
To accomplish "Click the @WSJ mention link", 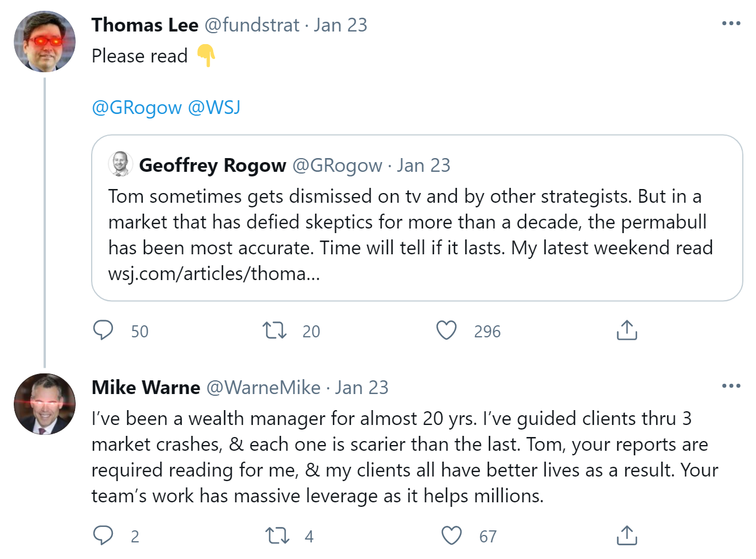I will point(214,108).
